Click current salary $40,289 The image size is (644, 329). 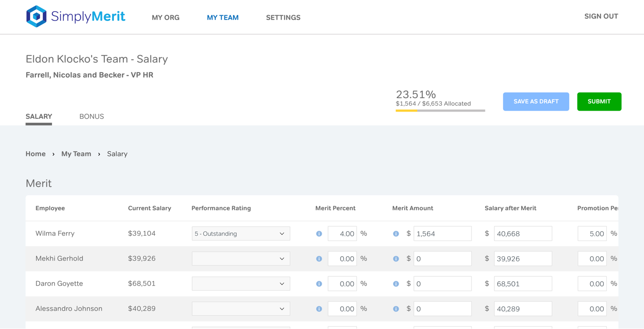[142, 308]
